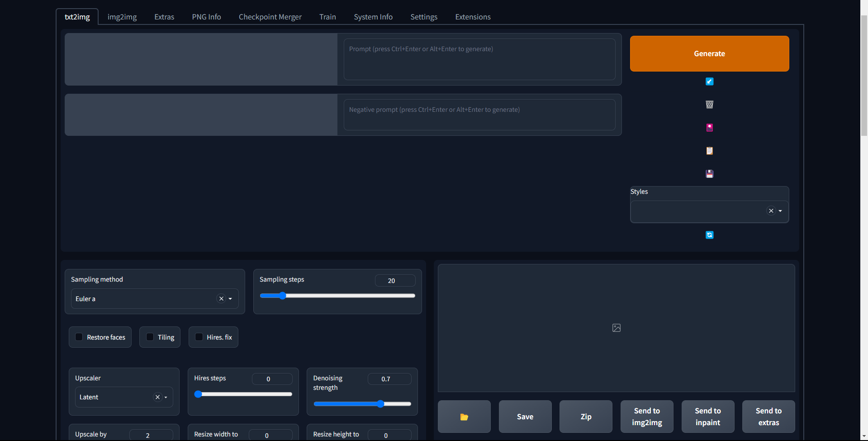The height and width of the screenshot is (441, 868).
Task: Switch to the img2img tab
Action: 122,17
